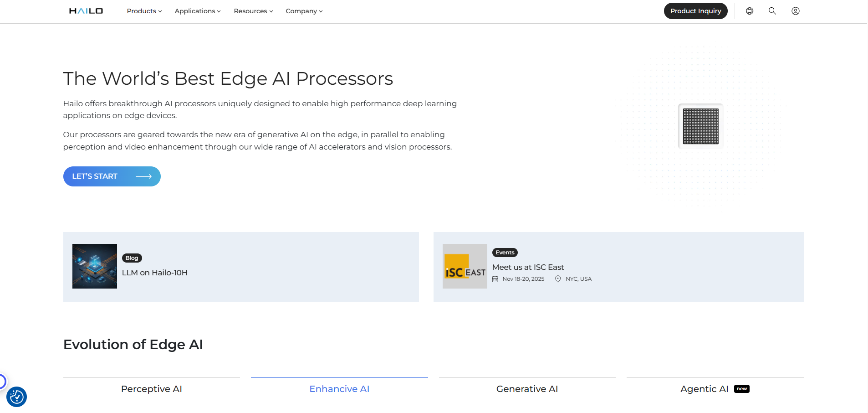This screenshot has width=868, height=413.
Task: Click the LET'S START button
Action: coord(112,176)
